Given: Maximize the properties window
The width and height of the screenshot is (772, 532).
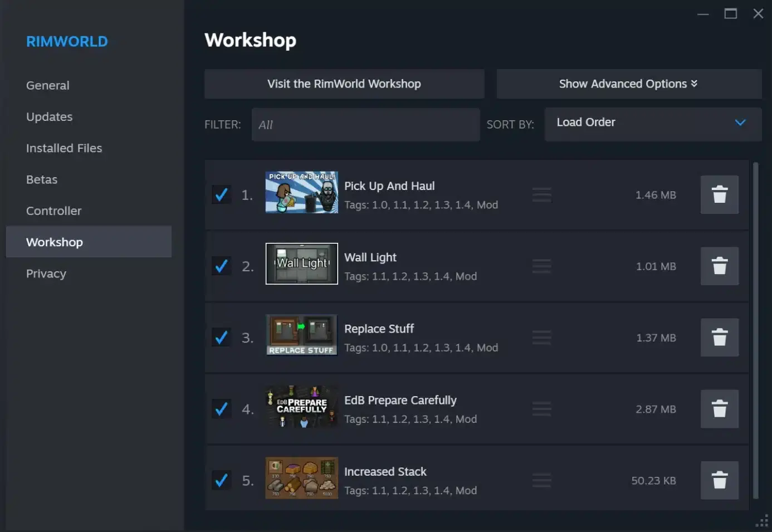Looking at the screenshot, I should point(731,14).
